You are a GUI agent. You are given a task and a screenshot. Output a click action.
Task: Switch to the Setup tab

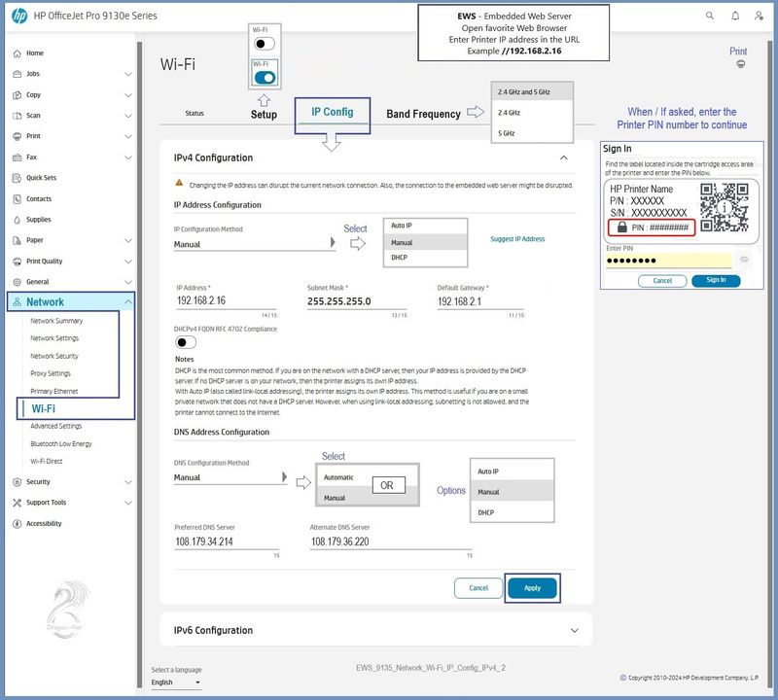click(264, 114)
